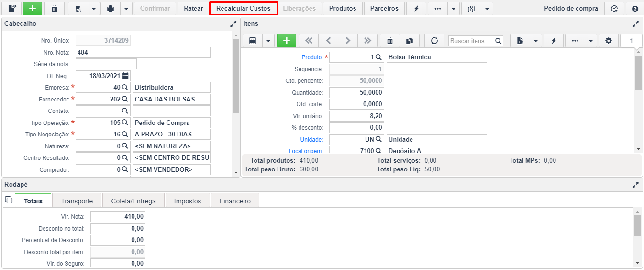Expand the Itens panel to full size
Screen dimensions: 644x270
point(635,24)
